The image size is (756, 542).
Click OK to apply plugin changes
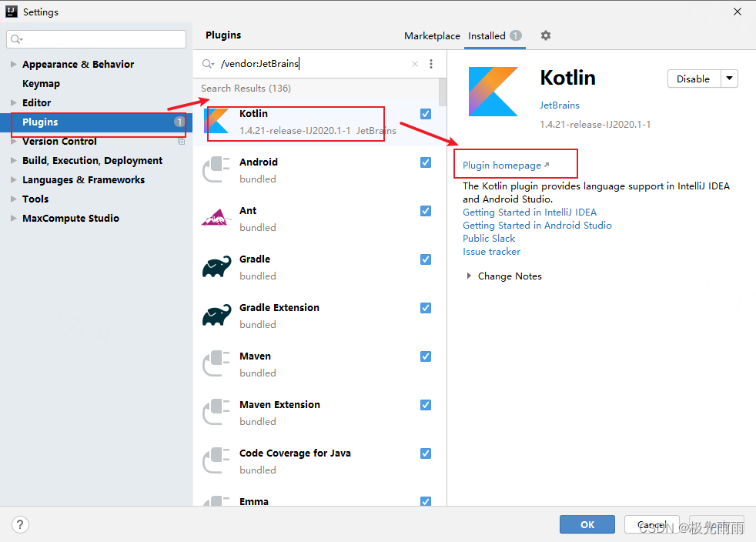pyautogui.click(x=587, y=524)
